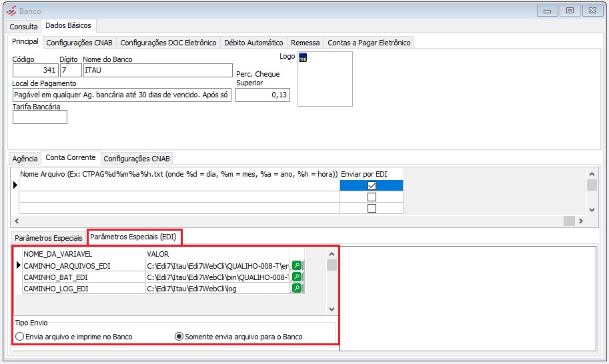The width and height of the screenshot is (609, 364).
Task: Open the Consulta tab
Action: point(23,27)
